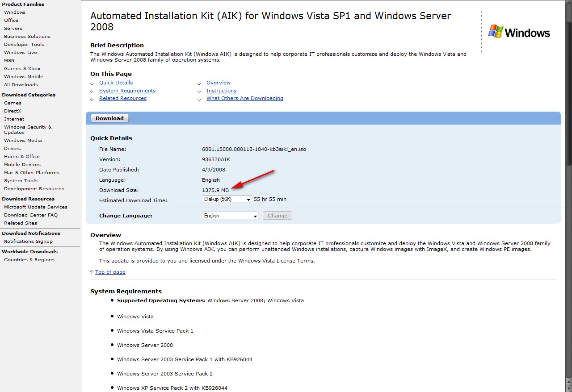This screenshot has width=572, height=392.
Task: Open the Related Resources link
Action: [x=123, y=98]
